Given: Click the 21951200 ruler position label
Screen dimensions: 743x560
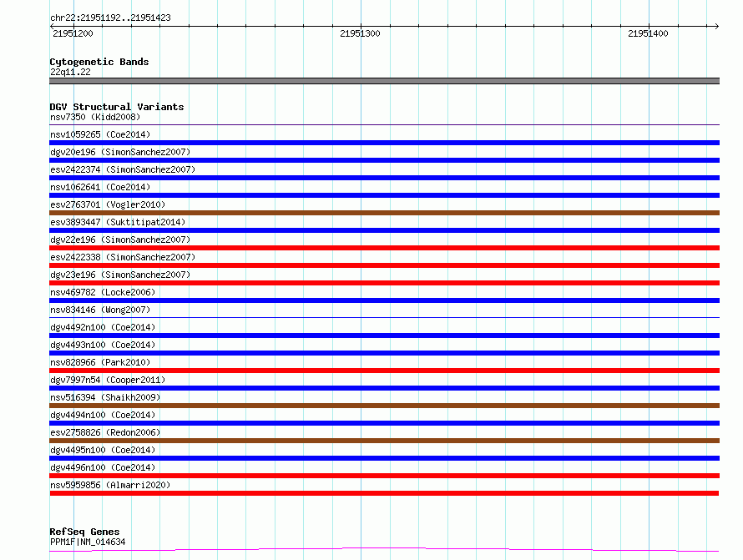Looking at the screenshot, I should (73, 33).
